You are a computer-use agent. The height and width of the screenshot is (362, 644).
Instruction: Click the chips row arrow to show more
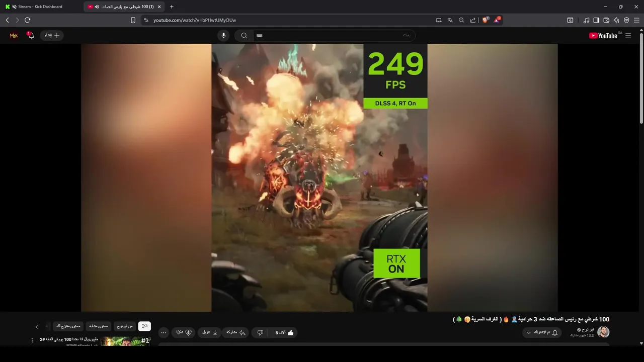tap(37, 326)
